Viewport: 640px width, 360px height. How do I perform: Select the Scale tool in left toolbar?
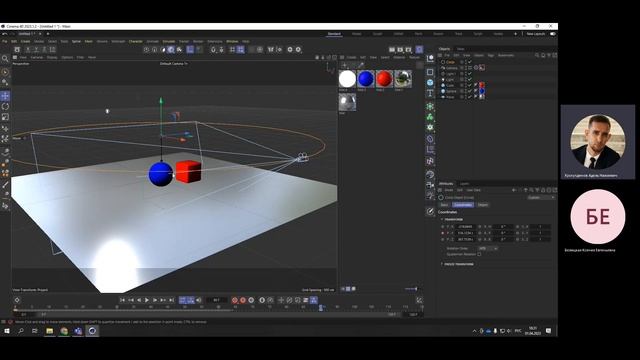coord(5,117)
